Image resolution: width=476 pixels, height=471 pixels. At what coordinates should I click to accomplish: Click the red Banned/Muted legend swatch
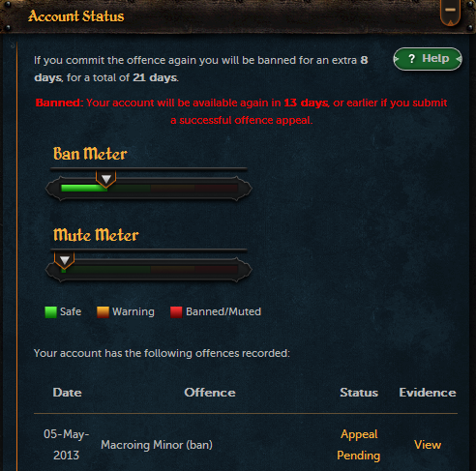tap(176, 312)
